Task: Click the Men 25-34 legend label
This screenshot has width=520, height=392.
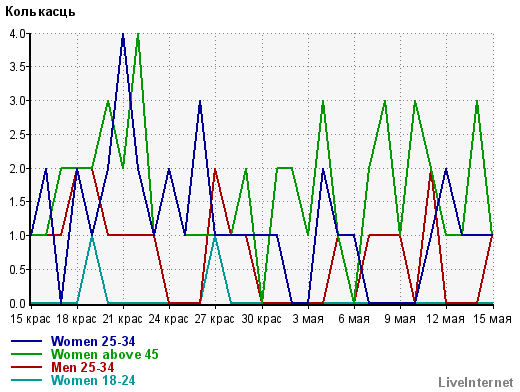Action: 82,367
